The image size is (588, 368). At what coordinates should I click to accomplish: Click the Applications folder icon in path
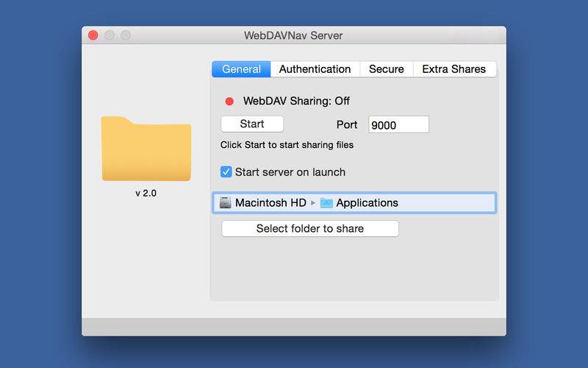coord(326,203)
